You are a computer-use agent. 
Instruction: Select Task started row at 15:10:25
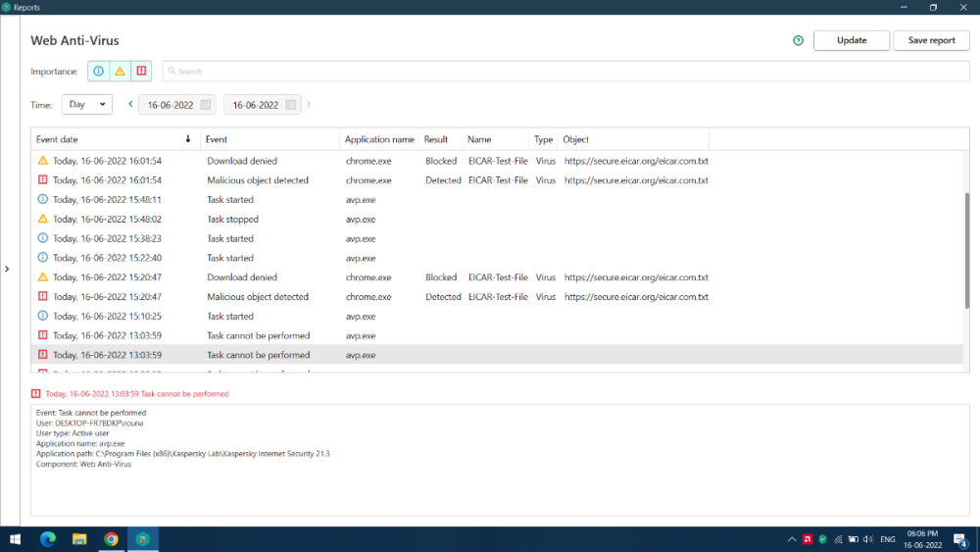pyautogui.click(x=497, y=316)
